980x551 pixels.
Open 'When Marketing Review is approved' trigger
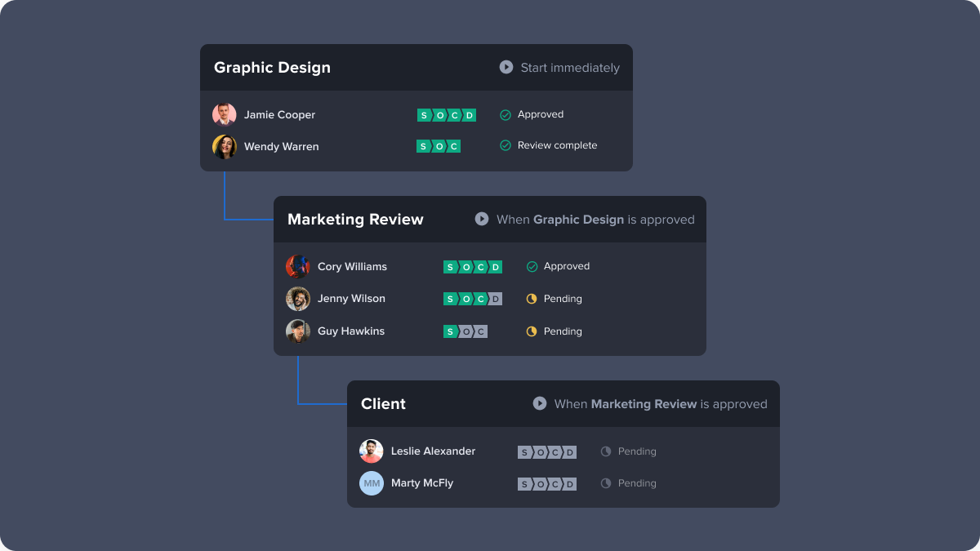[x=661, y=404]
